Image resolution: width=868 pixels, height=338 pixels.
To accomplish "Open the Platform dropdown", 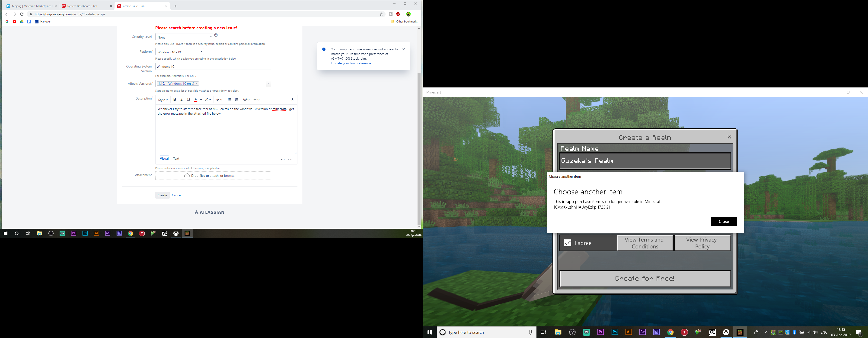I will click(x=180, y=52).
